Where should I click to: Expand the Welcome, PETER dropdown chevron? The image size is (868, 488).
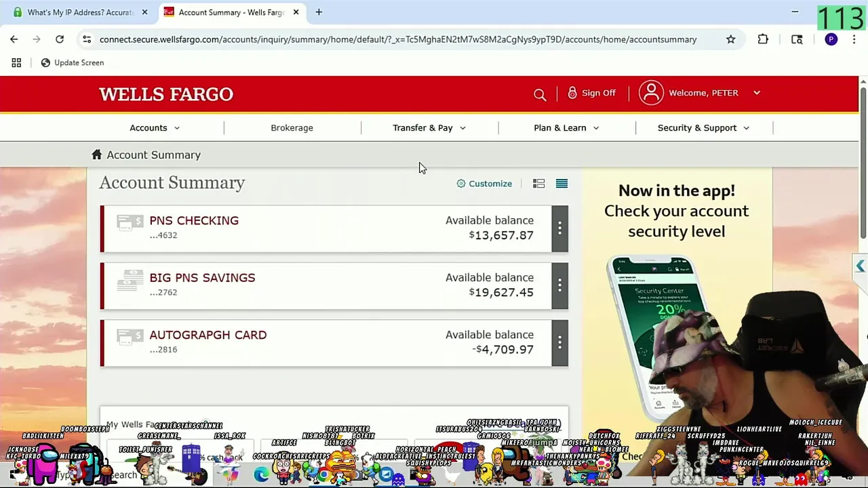pos(757,93)
